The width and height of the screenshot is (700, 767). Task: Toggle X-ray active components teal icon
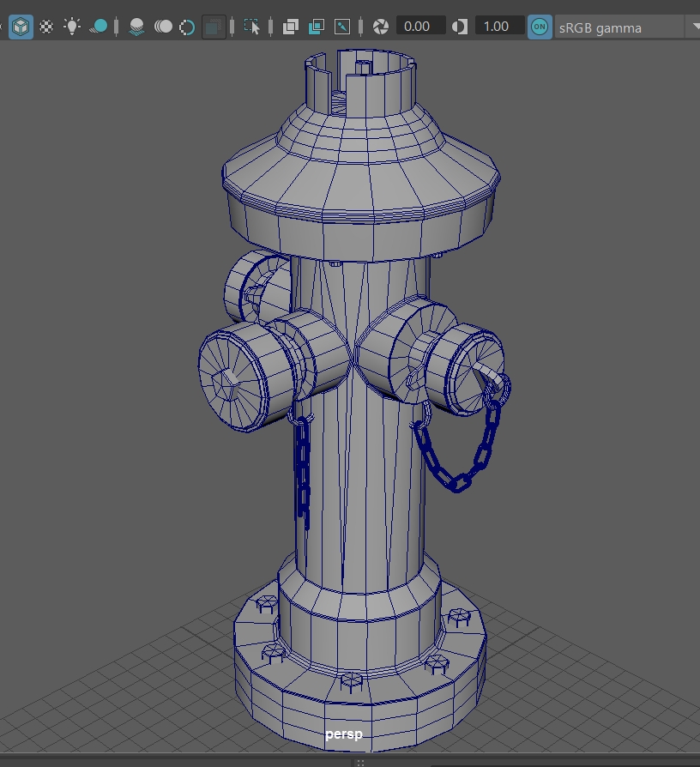tap(317, 27)
